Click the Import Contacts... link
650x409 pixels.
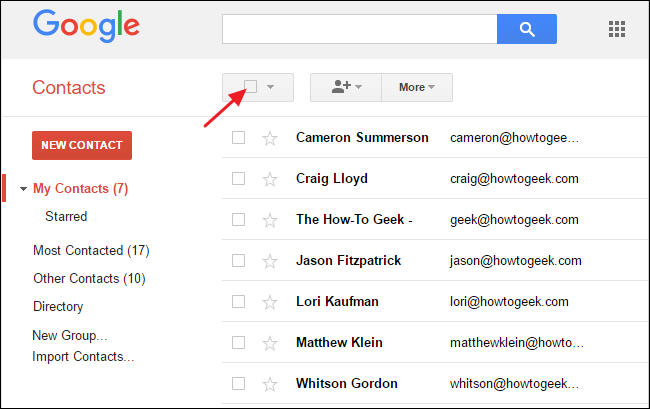83,356
